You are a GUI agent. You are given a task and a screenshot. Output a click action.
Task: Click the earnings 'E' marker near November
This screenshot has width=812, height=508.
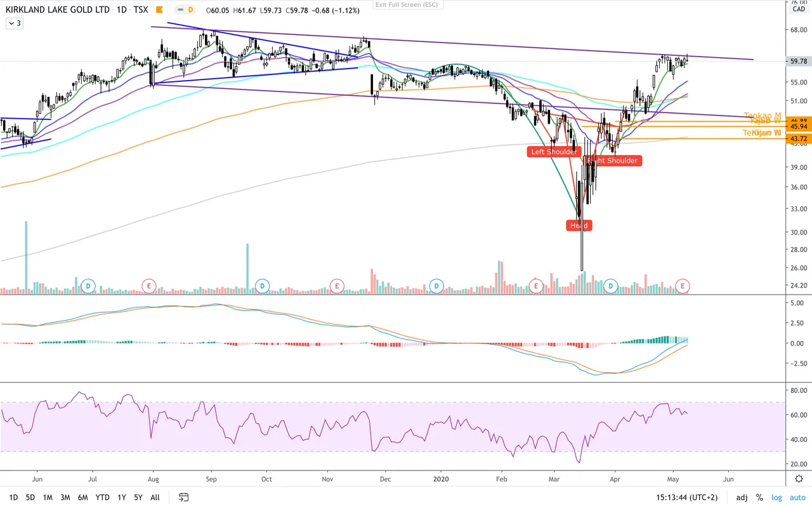[x=337, y=286]
